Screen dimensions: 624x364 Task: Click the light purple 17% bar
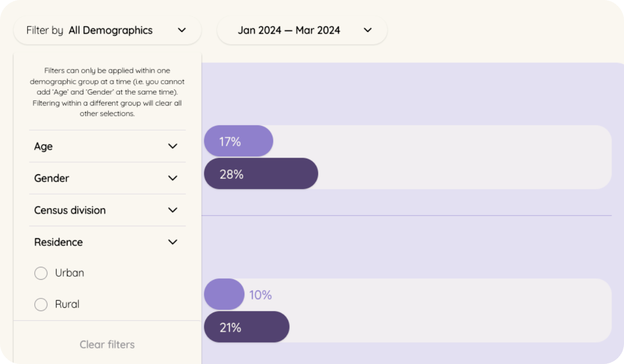click(238, 141)
